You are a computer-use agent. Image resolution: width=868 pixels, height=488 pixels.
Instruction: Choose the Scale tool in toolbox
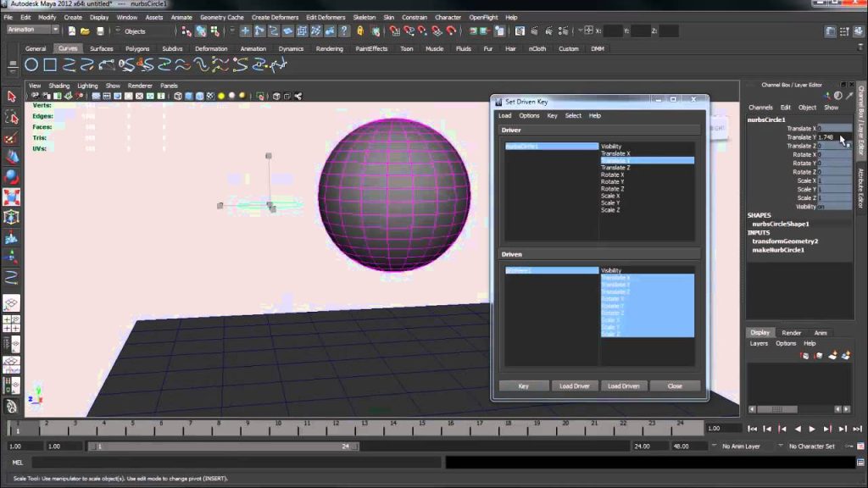[12, 197]
